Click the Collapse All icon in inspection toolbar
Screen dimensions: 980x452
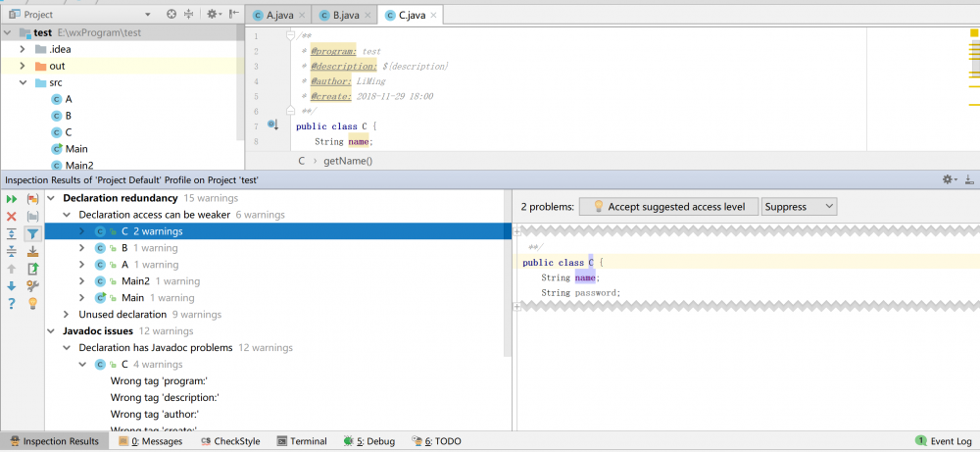click(11, 251)
